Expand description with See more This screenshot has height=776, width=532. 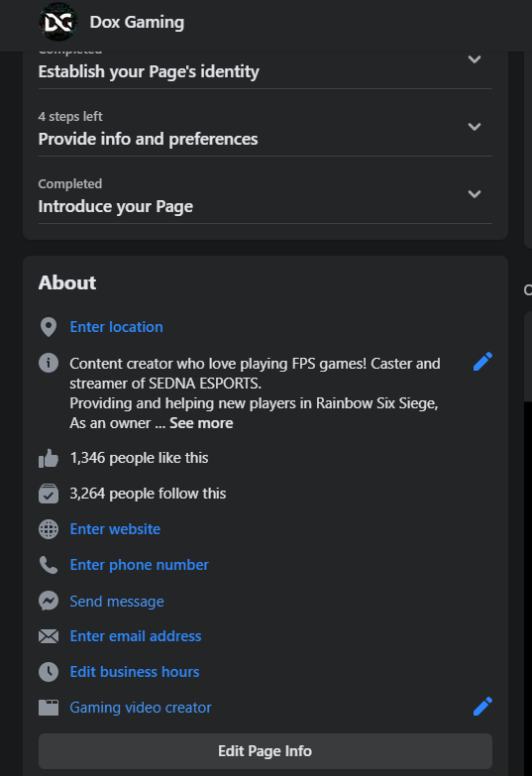[201, 423]
